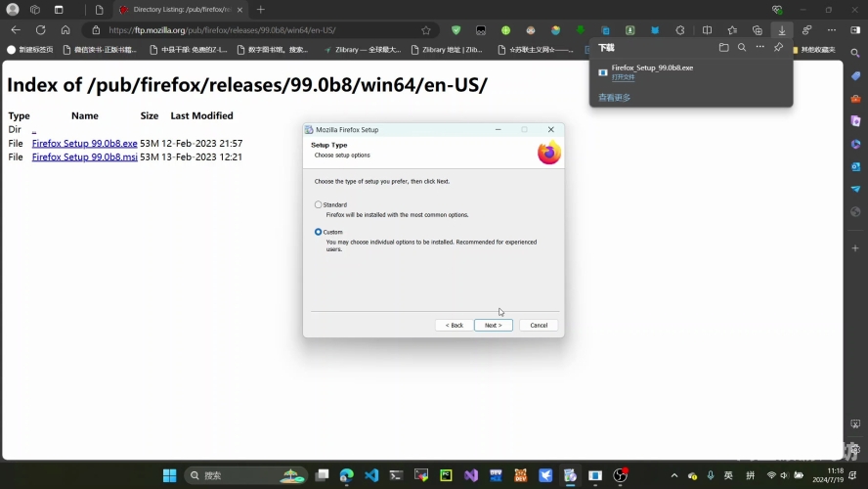Go back with the Back button
The height and width of the screenshot is (489, 868).
[454, 325]
